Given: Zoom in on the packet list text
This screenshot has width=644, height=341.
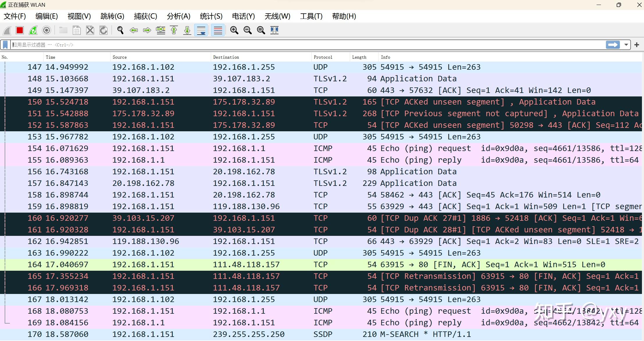Looking at the screenshot, I should 234,30.
